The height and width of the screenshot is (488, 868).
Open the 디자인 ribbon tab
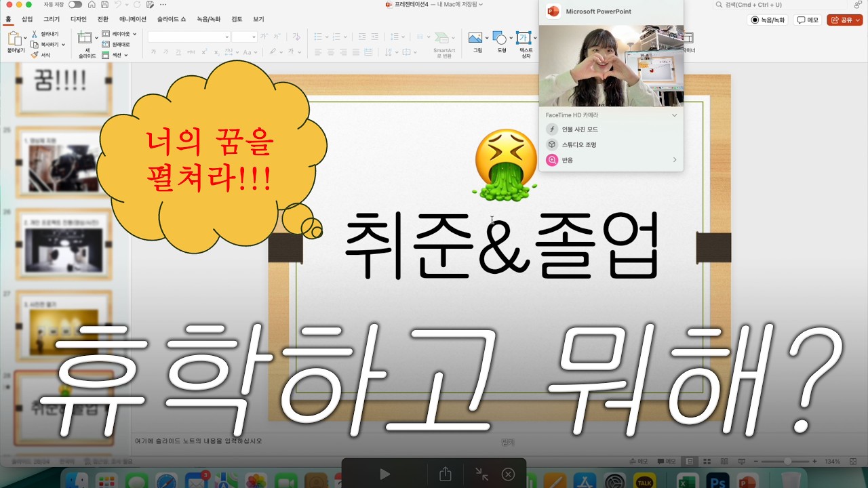(x=79, y=20)
